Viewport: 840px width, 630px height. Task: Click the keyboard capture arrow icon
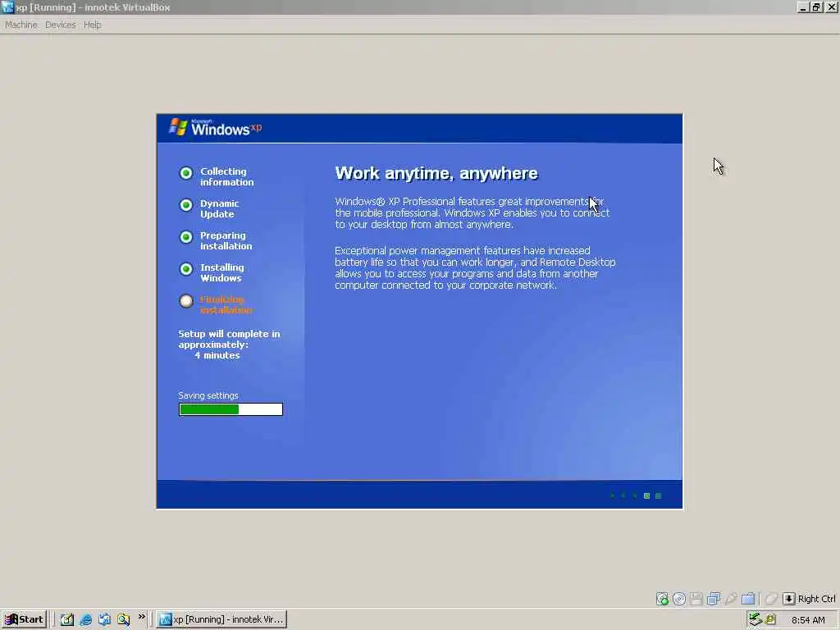pyautogui.click(x=788, y=598)
